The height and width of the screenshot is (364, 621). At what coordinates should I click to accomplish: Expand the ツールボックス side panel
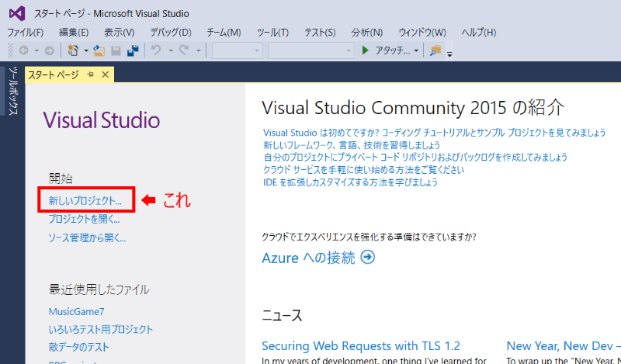(13, 91)
